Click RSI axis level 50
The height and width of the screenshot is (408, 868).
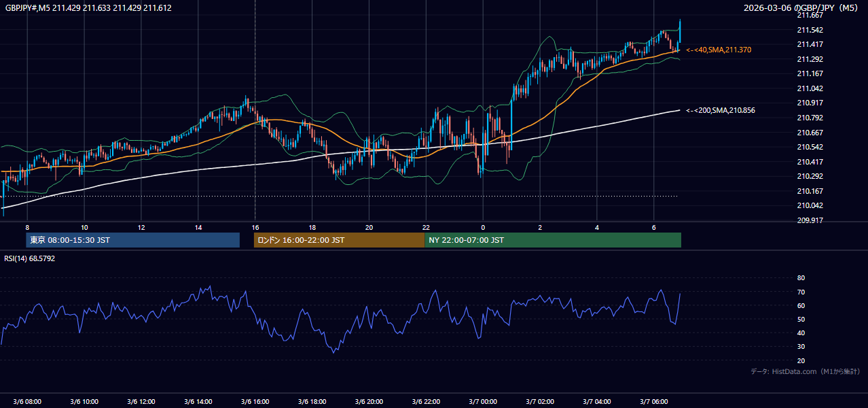pyautogui.click(x=801, y=319)
